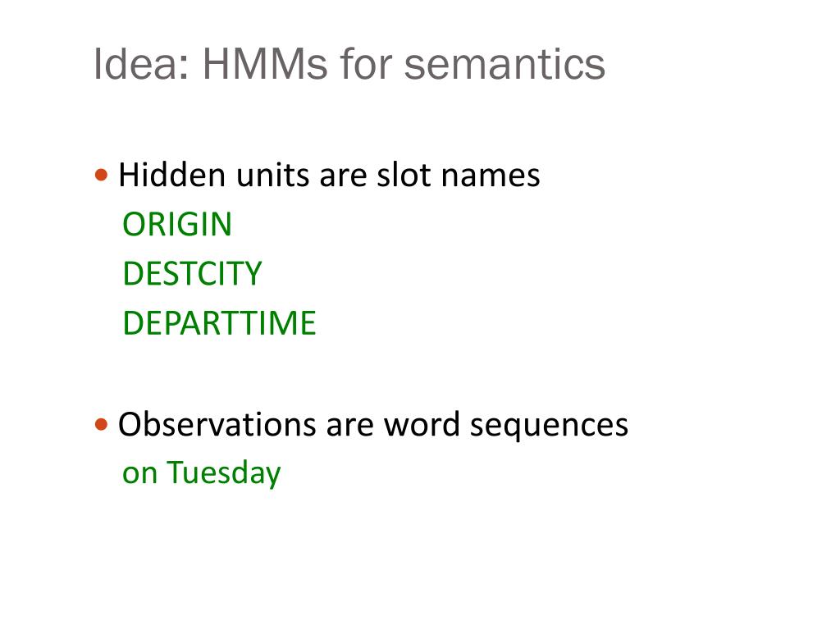Click the word 'slot' in first bullet
This screenshot has height=630, width=840.
(404, 175)
